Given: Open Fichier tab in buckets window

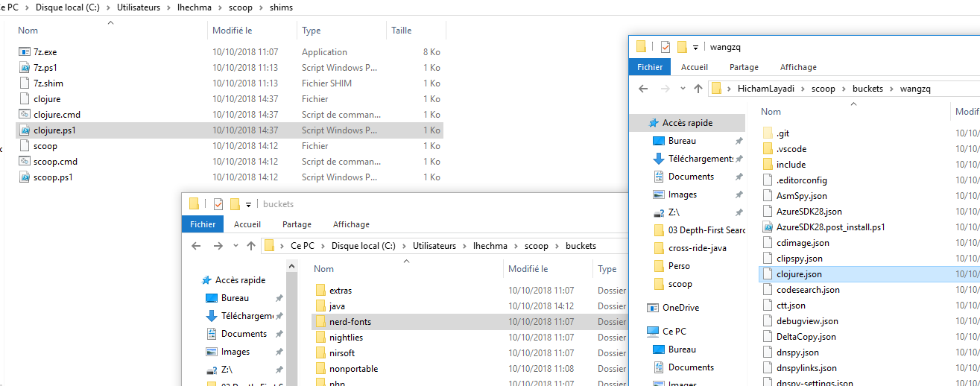Looking at the screenshot, I should click(203, 224).
